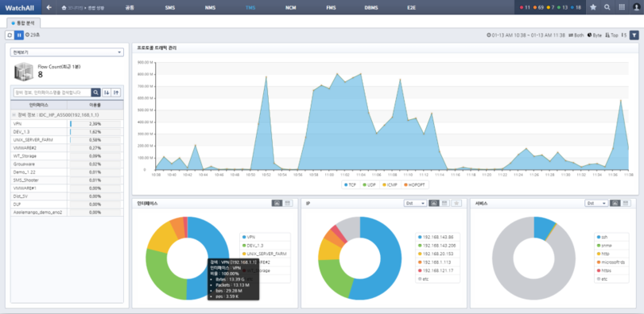Open the Dst dropdown in the IP panel
644x314 pixels.
tap(415, 204)
